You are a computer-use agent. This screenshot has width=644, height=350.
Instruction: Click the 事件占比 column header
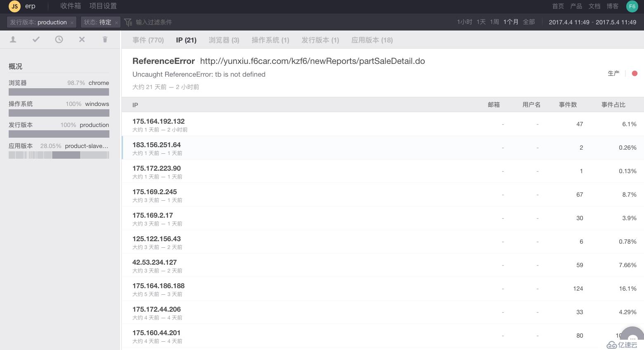coord(613,105)
